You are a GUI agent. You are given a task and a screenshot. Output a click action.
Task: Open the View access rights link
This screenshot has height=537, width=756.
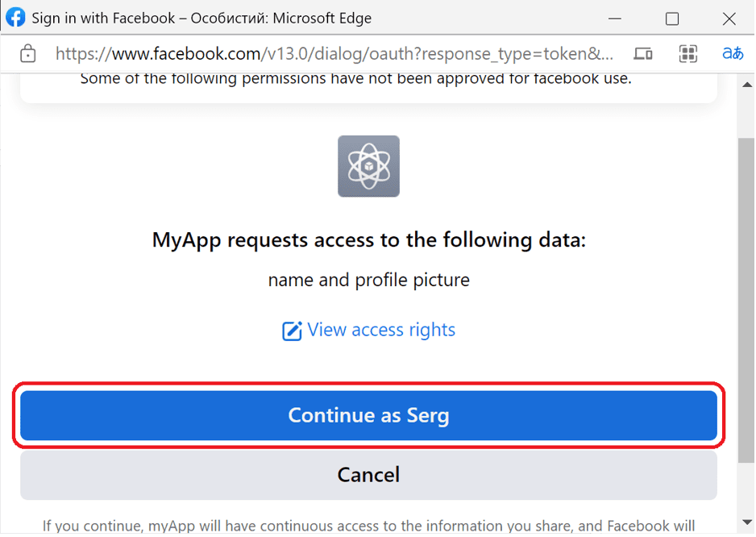[x=381, y=330]
